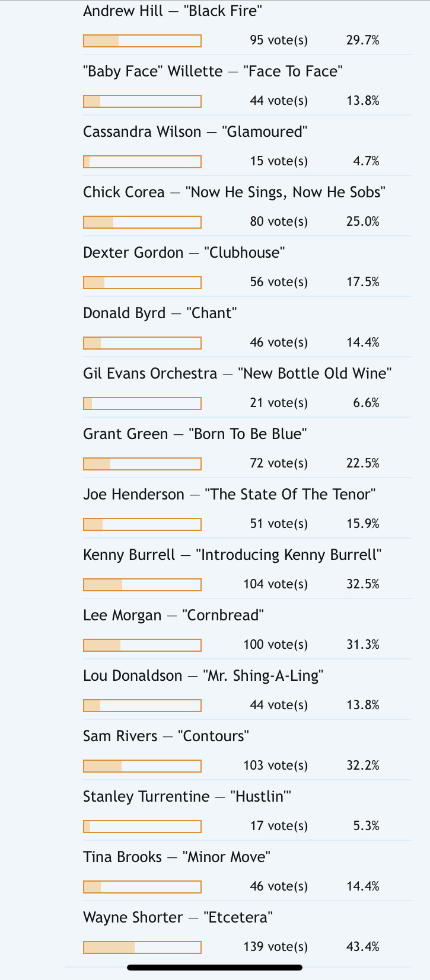Select the Dexter Gordon "Clubhouse" poll entry
This screenshot has height=980, width=430.
pos(184,253)
